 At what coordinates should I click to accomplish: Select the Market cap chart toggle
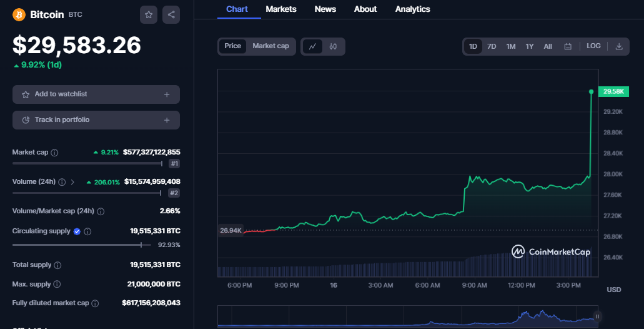click(x=270, y=46)
